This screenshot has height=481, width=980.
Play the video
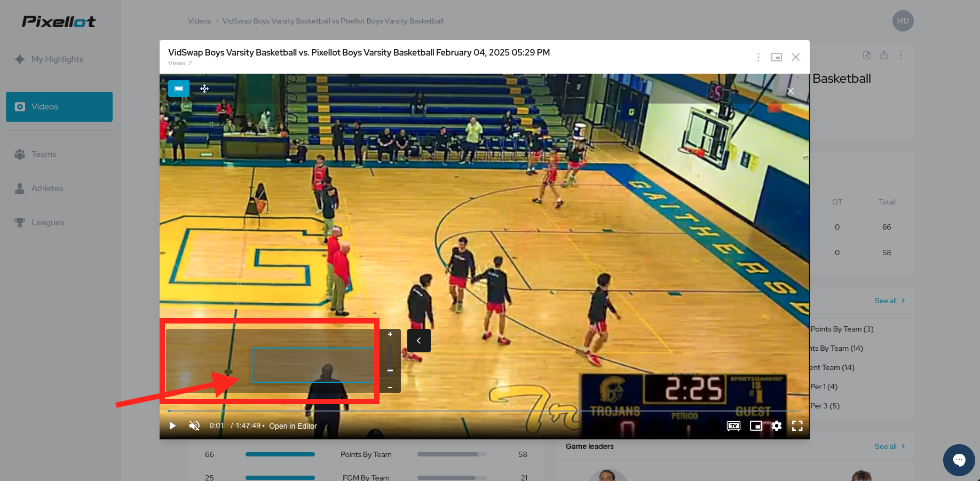pyautogui.click(x=172, y=425)
